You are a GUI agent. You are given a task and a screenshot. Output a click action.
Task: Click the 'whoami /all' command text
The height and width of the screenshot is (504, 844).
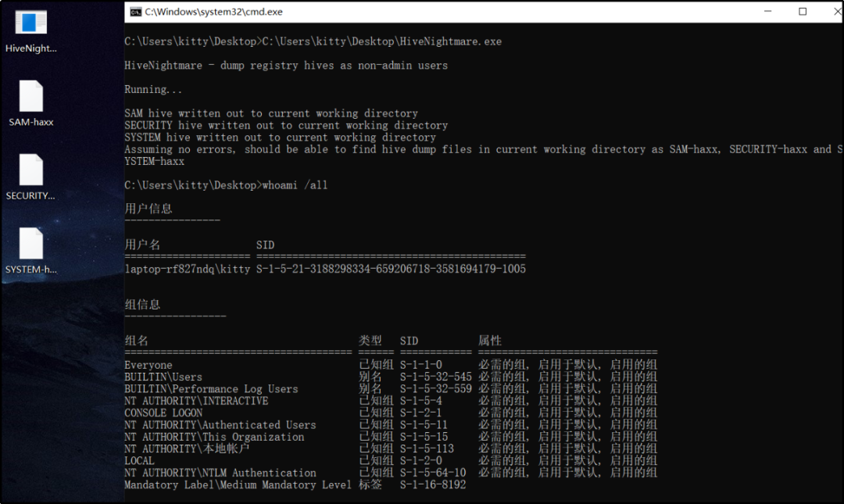click(x=295, y=185)
